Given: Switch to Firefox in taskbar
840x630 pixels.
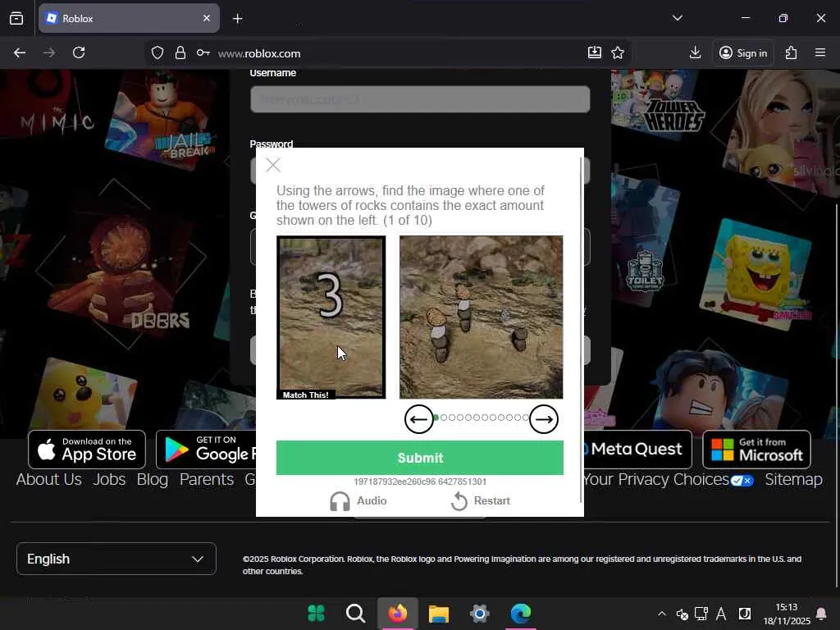Looking at the screenshot, I should click(x=398, y=614).
